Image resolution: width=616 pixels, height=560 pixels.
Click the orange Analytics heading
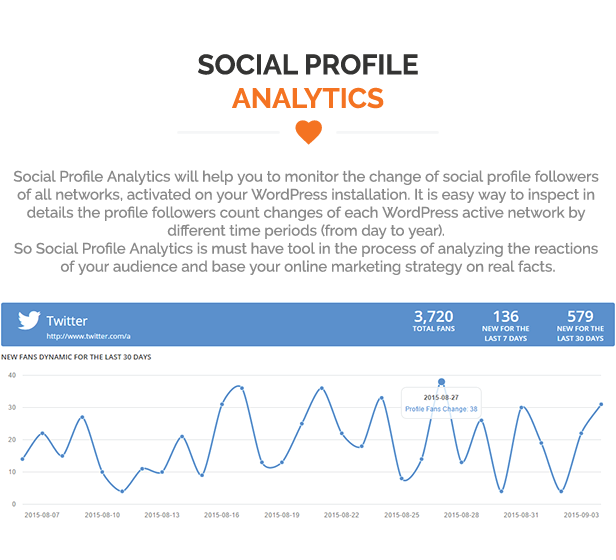click(308, 98)
